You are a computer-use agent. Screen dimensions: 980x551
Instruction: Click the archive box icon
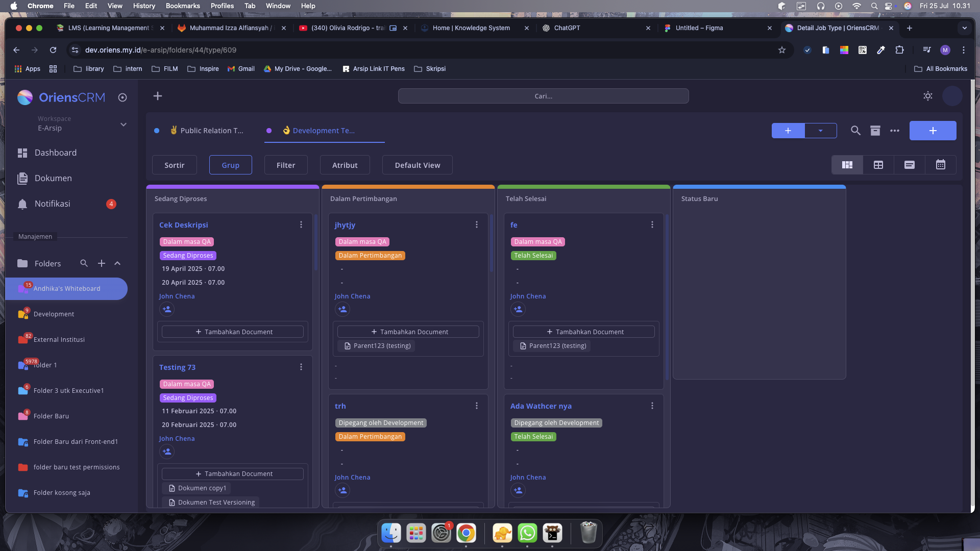click(x=875, y=131)
